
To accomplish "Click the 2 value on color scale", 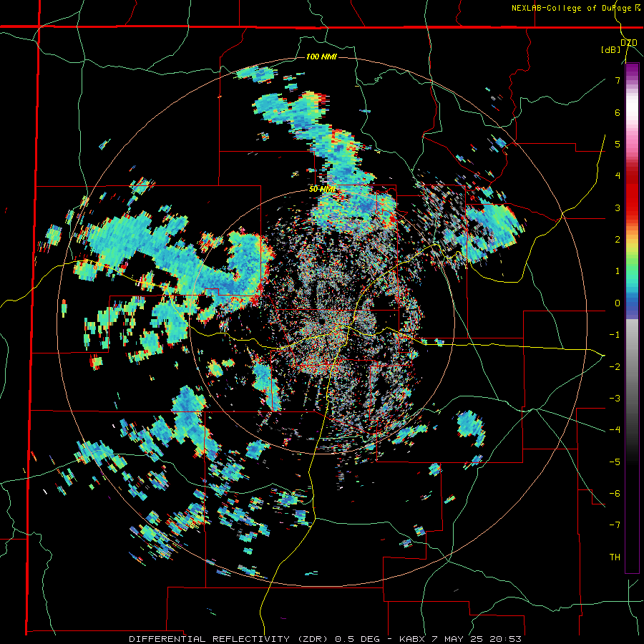I will click(x=618, y=240).
